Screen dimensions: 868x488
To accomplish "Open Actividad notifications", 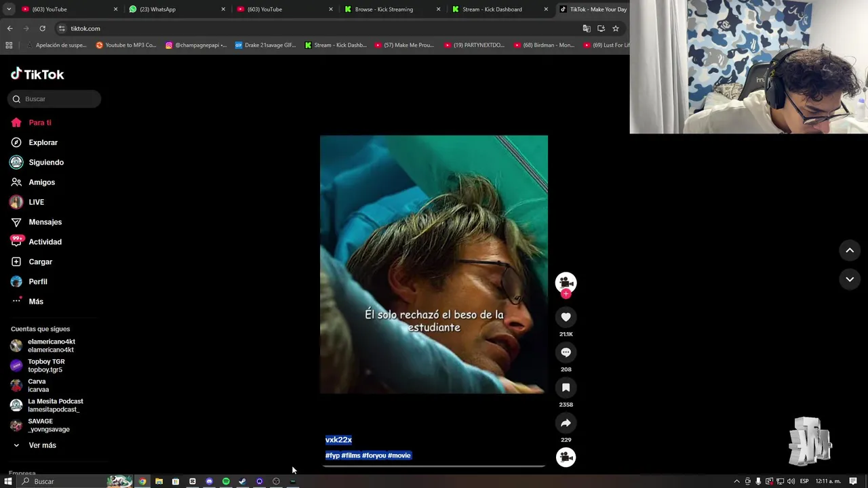I will [45, 242].
